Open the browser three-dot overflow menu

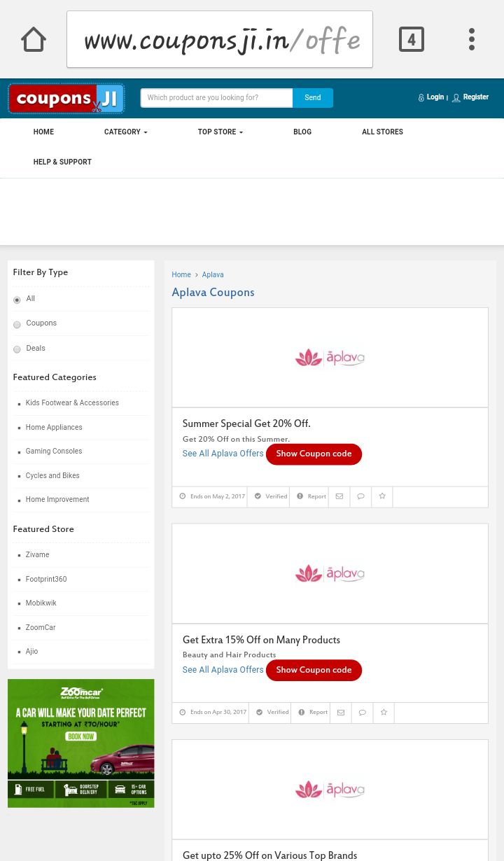[472, 39]
